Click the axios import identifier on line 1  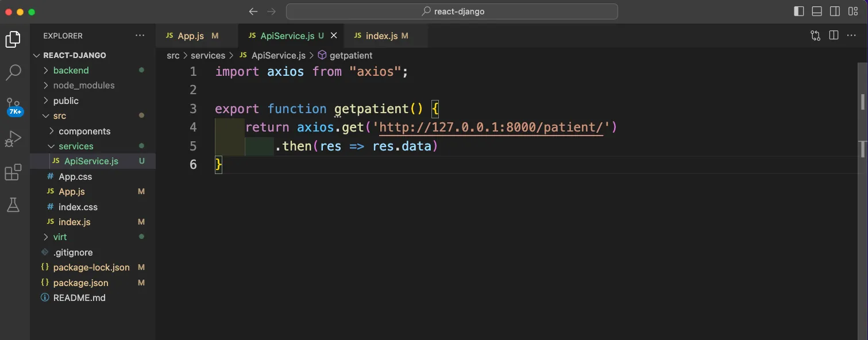coord(286,72)
